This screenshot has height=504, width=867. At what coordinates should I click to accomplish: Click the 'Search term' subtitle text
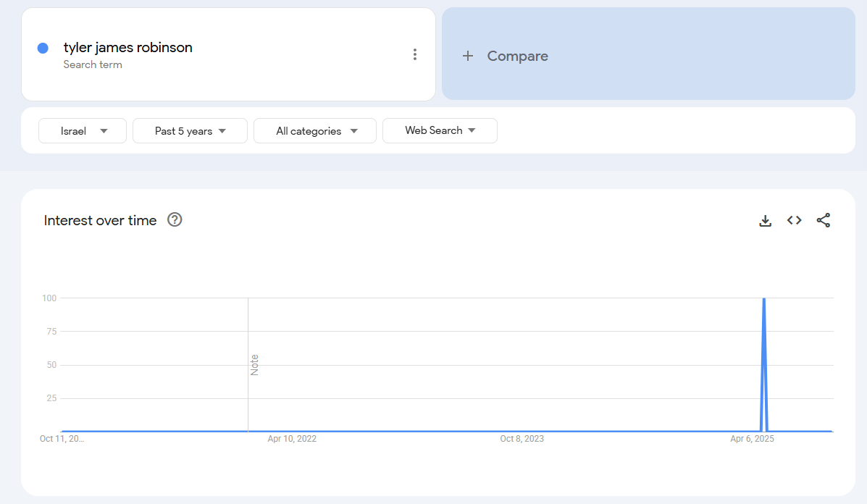92,64
